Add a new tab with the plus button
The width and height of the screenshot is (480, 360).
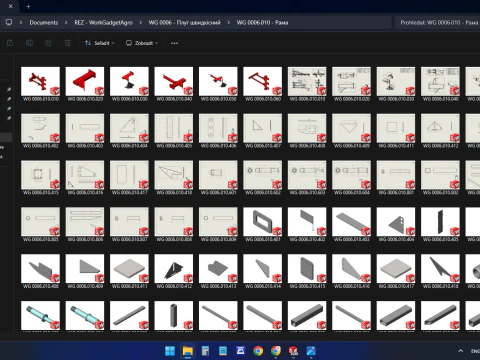pos(28,6)
